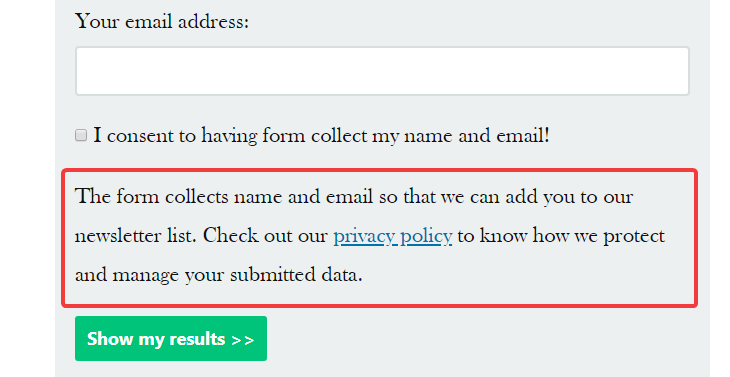Focus the email address input field
730x377 pixels.
[382, 71]
